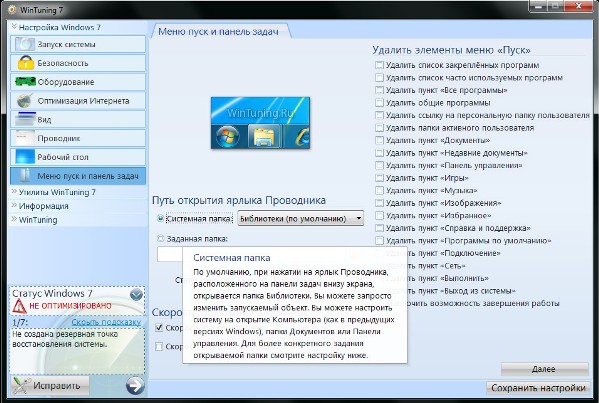Click the НЕ ОПТИМИЗИРОВАНО status text
Viewport: 599px width, 403px height.
(70, 306)
